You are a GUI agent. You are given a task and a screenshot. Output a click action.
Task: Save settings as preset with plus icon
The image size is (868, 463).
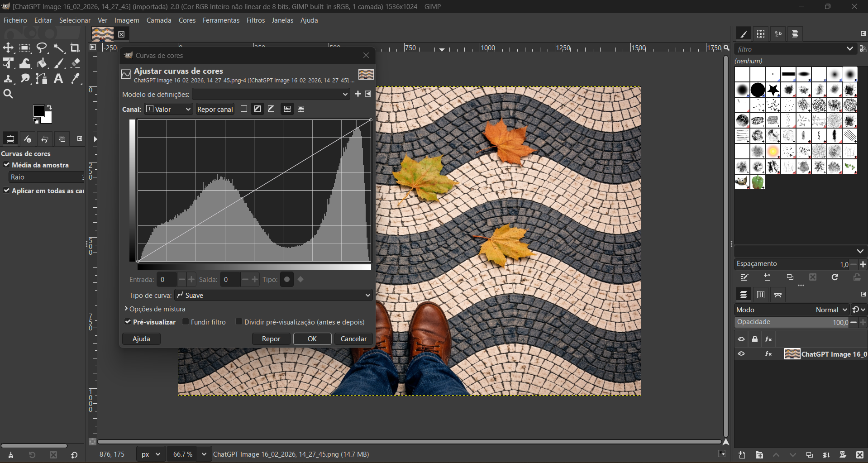358,94
